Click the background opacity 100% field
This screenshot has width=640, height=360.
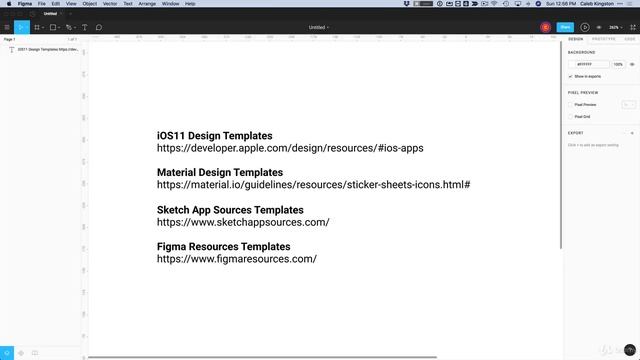pyautogui.click(x=618, y=64)
